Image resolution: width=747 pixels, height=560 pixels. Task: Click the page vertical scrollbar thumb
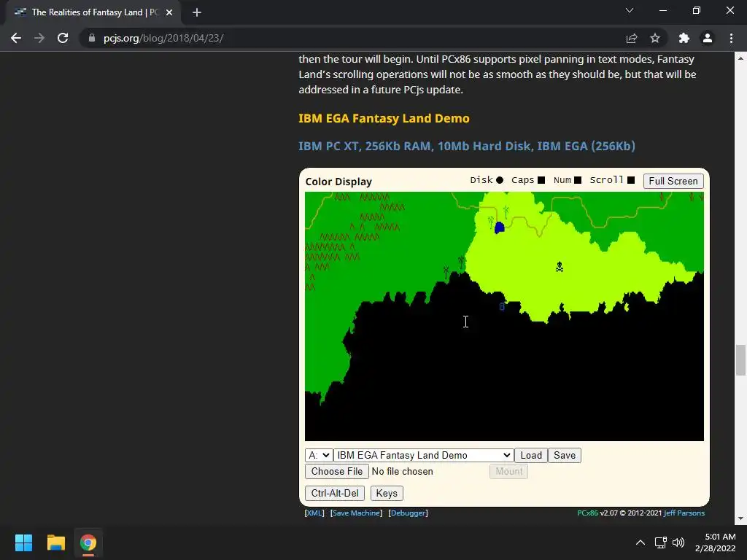click(740, 360)
